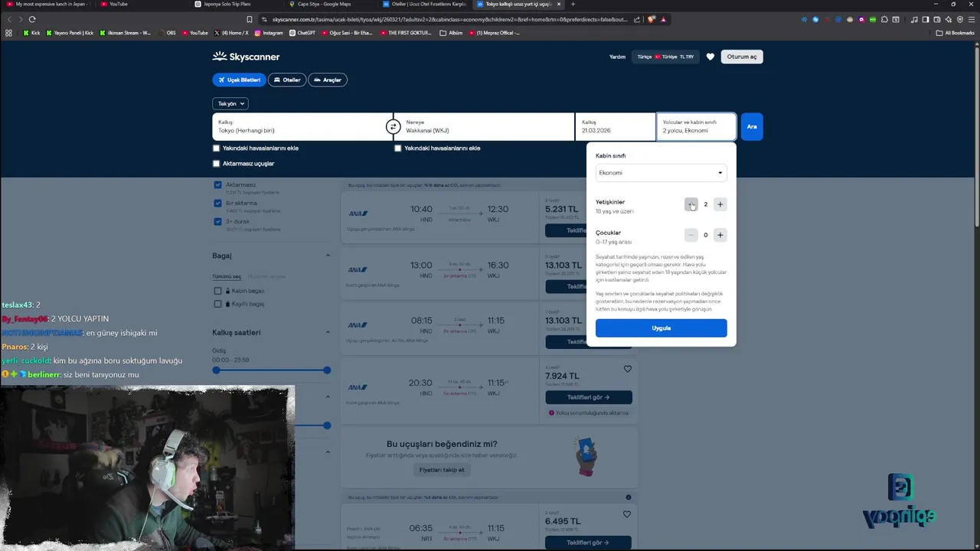Open the saved favorites heart icon in header
This screenshot has width=980, height=551.
(710, 57)
